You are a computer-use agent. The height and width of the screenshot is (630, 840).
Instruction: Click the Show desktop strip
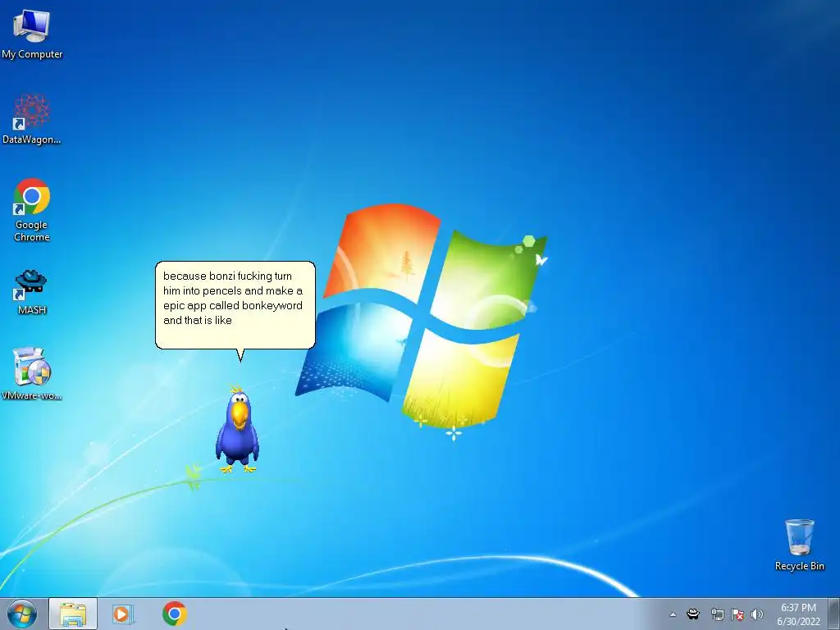pos(833,614)
